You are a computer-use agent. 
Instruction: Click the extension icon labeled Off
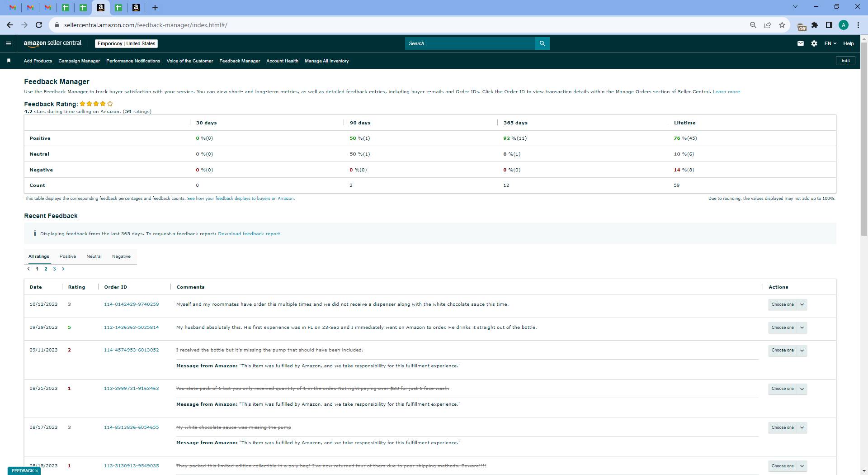pos(802,26)
